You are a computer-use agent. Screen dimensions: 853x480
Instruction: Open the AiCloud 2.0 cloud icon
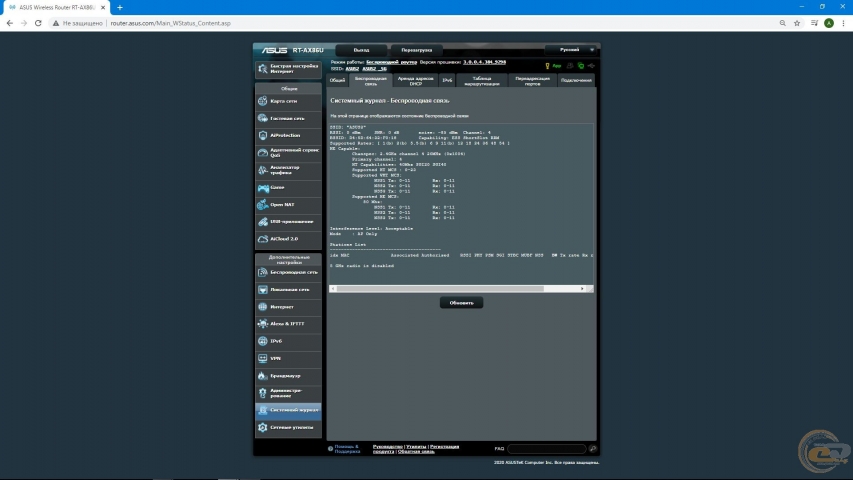(x=263, y=239)
